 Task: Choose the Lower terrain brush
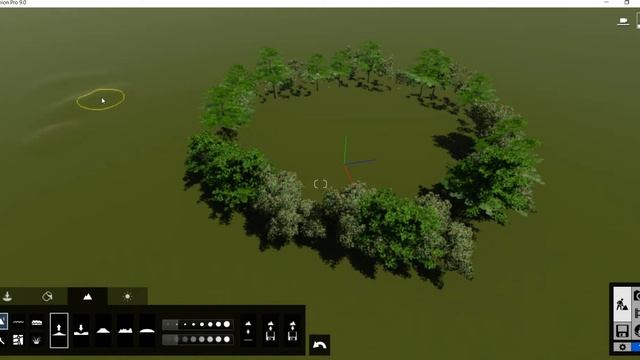coord(81,331)
